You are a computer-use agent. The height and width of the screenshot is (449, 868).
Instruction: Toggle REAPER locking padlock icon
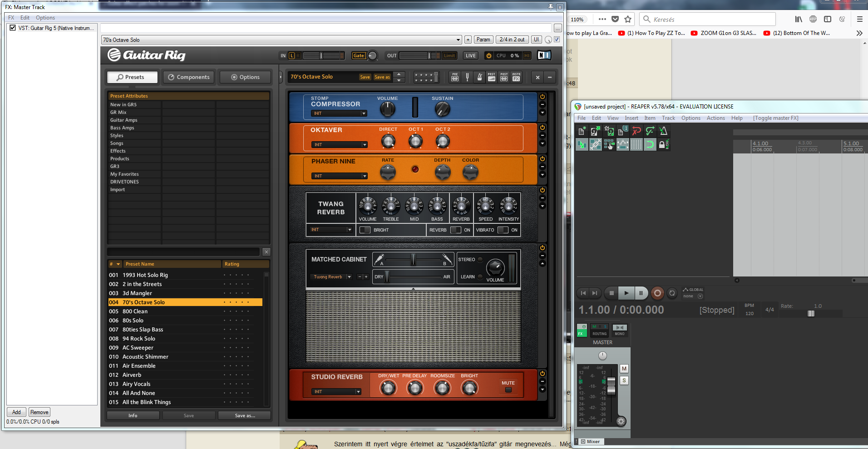(x=664, y=145)
